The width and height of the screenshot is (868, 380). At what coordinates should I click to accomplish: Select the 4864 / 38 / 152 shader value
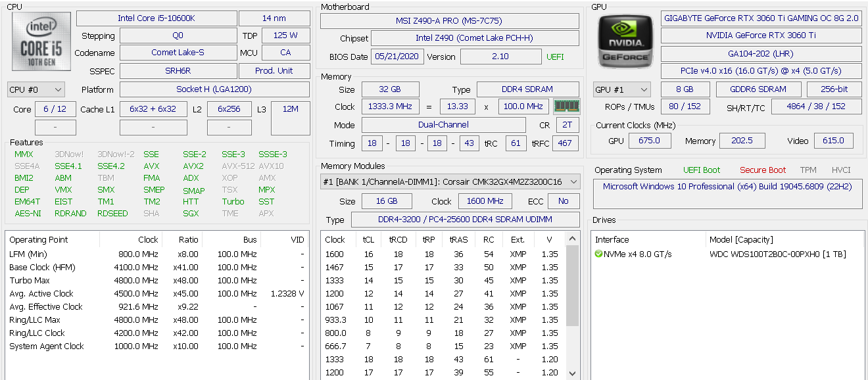[817, 107]
